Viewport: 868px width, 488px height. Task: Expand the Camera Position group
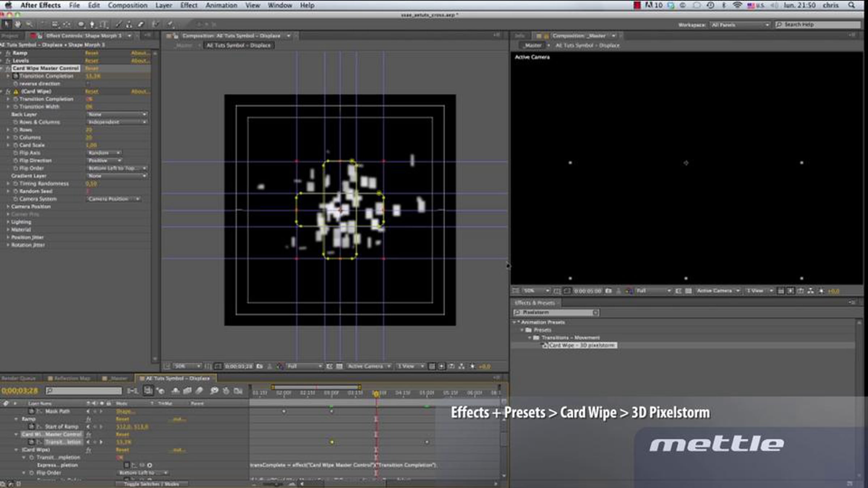pyautogui.click(x=8, y=207)
